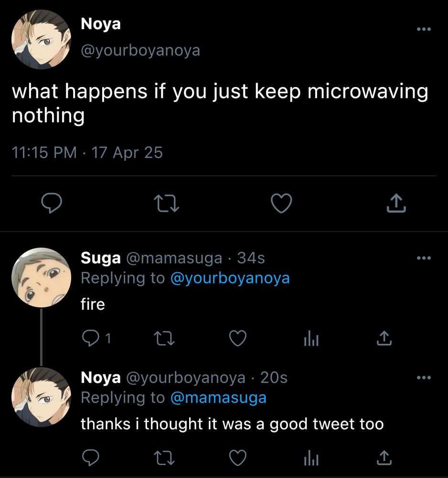Open the more options menu on Noya's reply
Viewport: 448px width, 478px height.
(x=423, y=377)
